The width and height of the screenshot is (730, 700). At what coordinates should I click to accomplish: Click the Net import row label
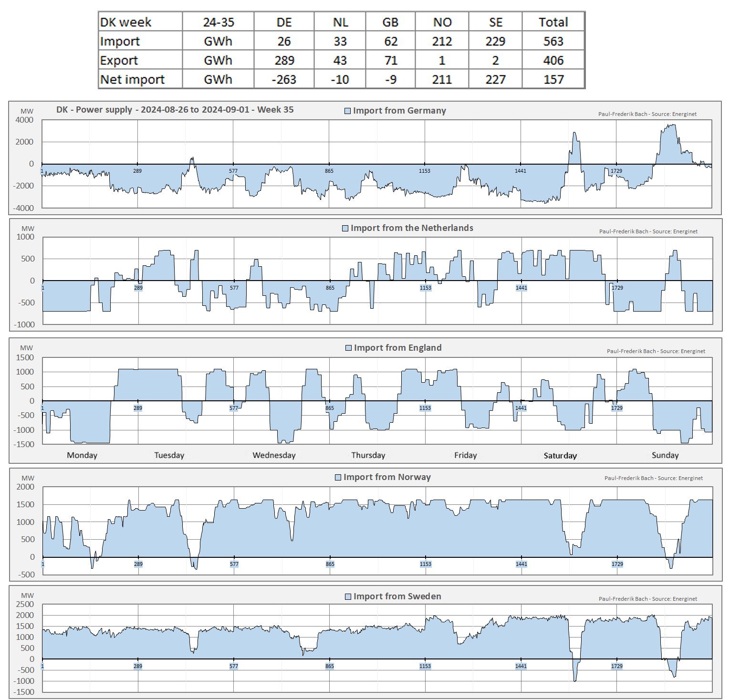[132, 79]
